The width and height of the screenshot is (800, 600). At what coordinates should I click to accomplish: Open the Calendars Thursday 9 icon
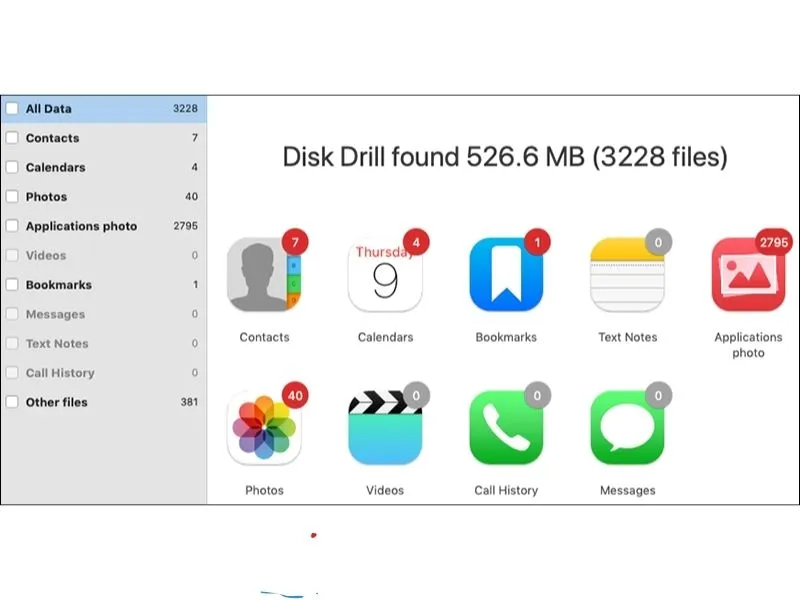click(385, 274)
